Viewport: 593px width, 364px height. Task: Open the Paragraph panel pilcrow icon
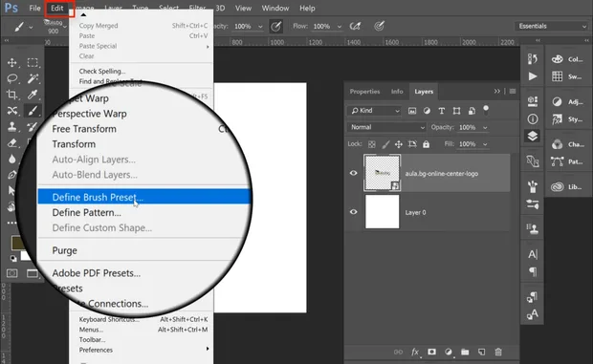tap(533, 271)
